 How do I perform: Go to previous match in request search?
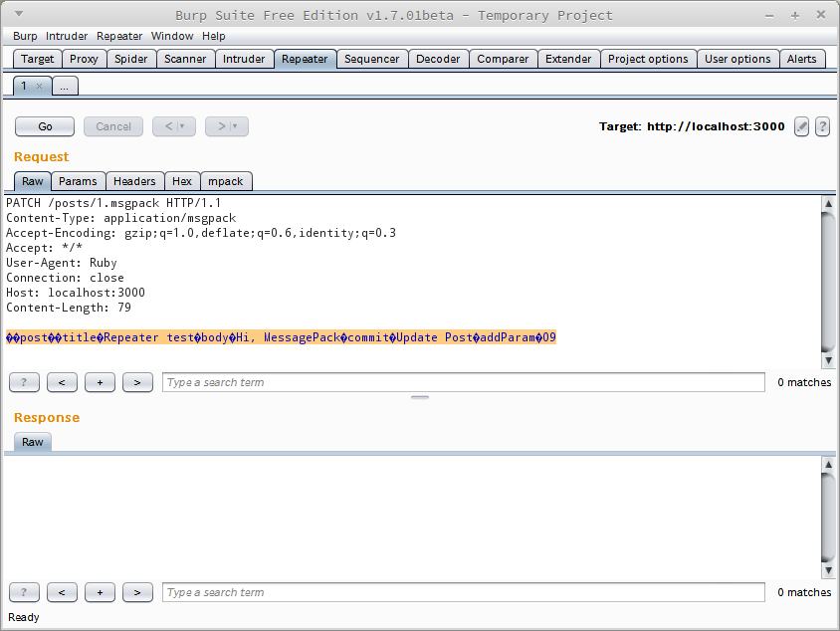[62, 382]
